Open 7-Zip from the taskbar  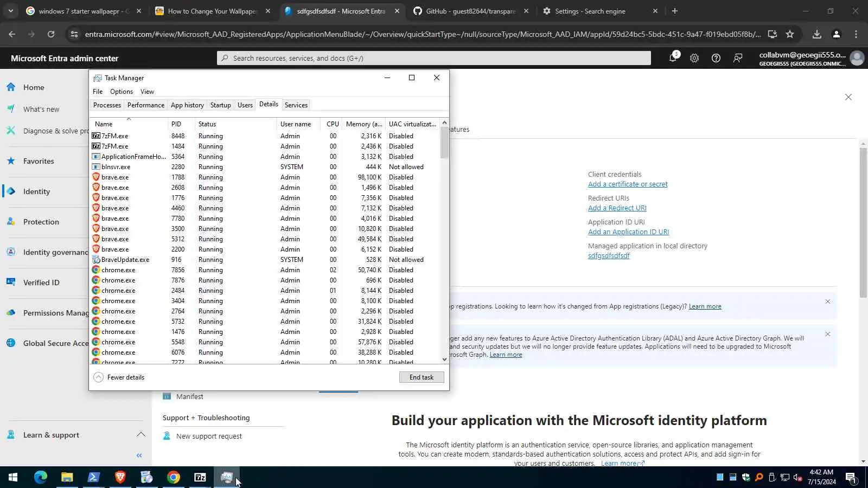pos(200,477)
